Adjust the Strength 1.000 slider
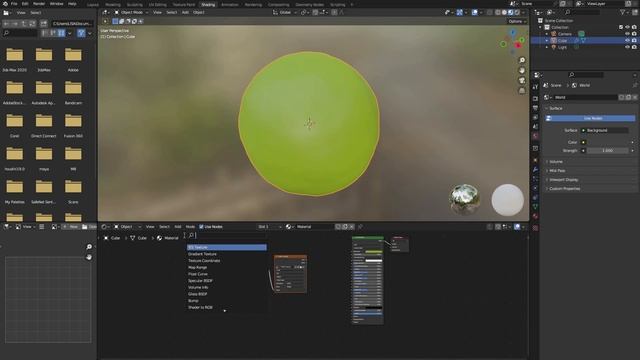 pos(607,151)
